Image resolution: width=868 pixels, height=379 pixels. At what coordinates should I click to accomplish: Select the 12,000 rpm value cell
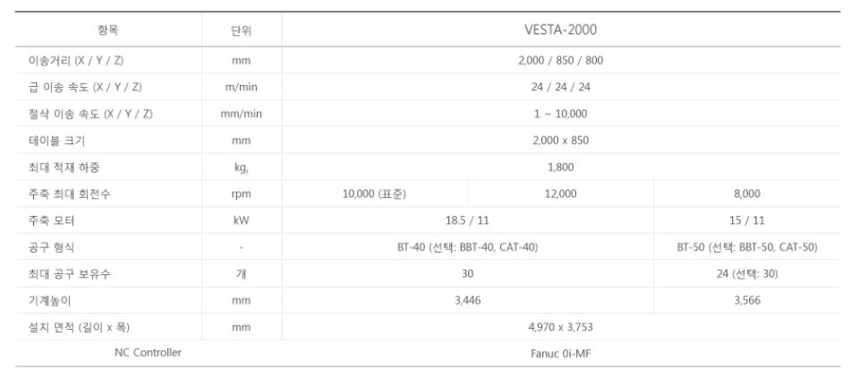(x=560, y=194)
